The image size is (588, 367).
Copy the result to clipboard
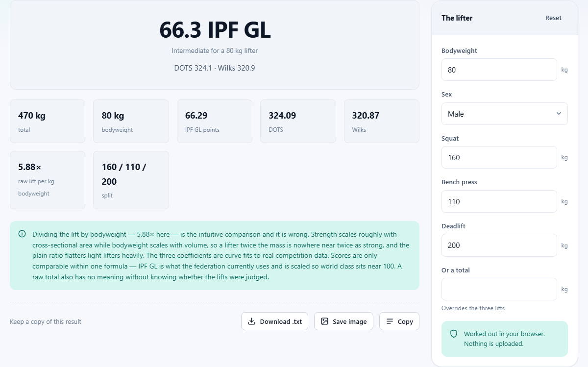(x=399, y=321)
